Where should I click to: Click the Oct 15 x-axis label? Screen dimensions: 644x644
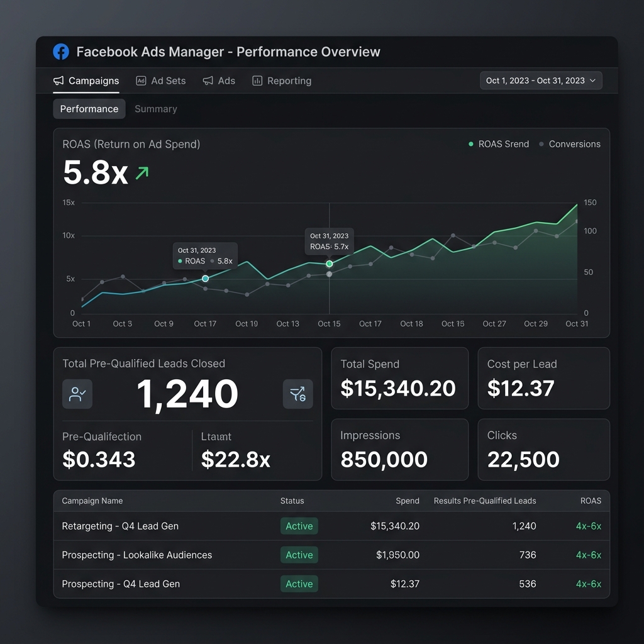click(x=329, y=324)
